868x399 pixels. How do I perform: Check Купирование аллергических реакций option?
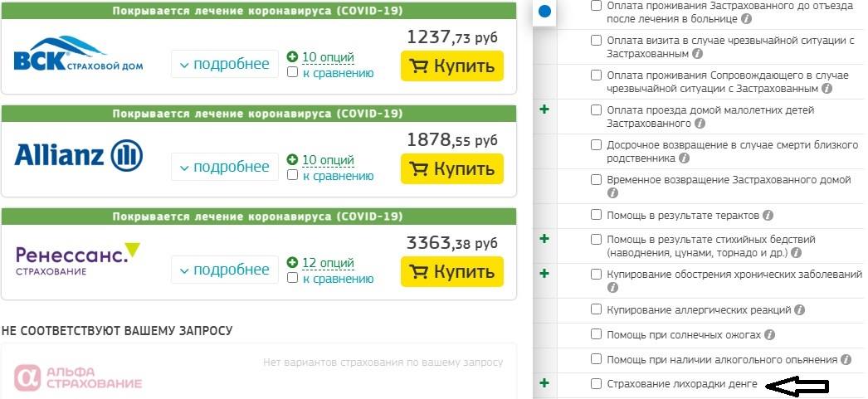(596, 309)
